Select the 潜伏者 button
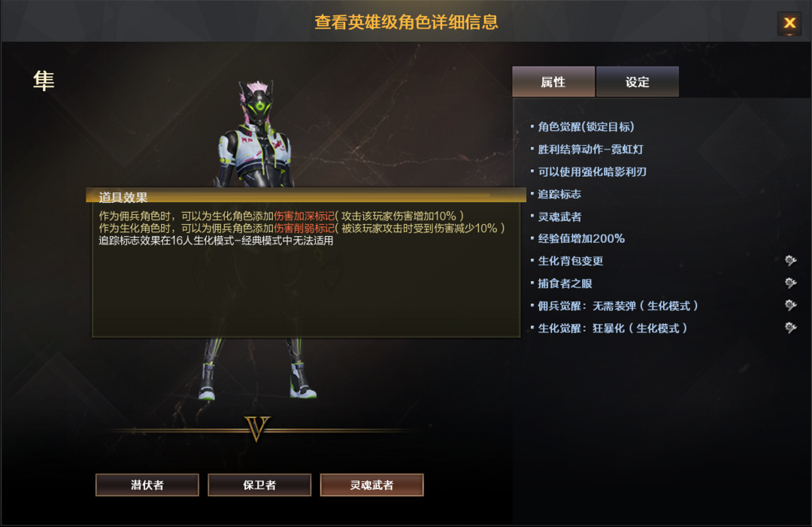This screenshot has height=527, width=812. pos(147,485)
